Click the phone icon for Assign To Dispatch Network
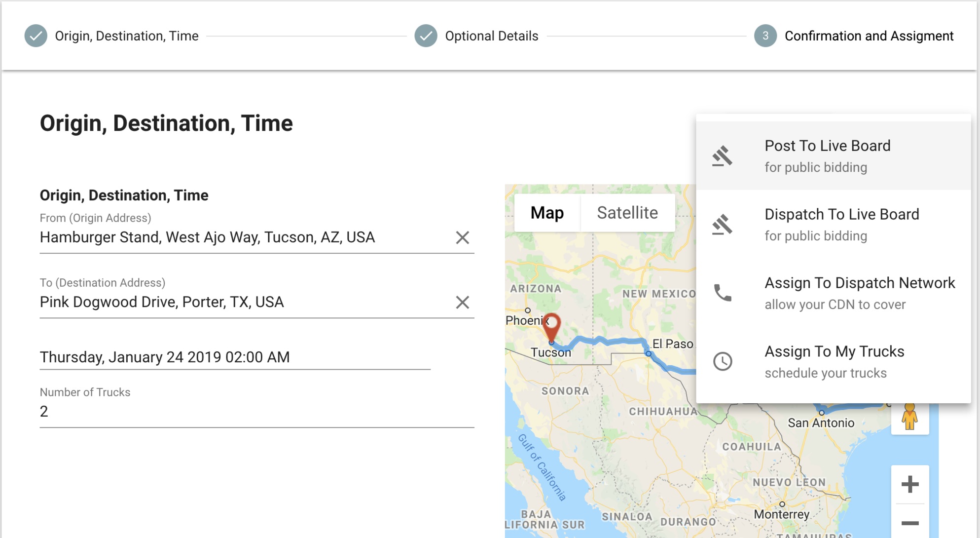The image size is (980, 538). 723,293
